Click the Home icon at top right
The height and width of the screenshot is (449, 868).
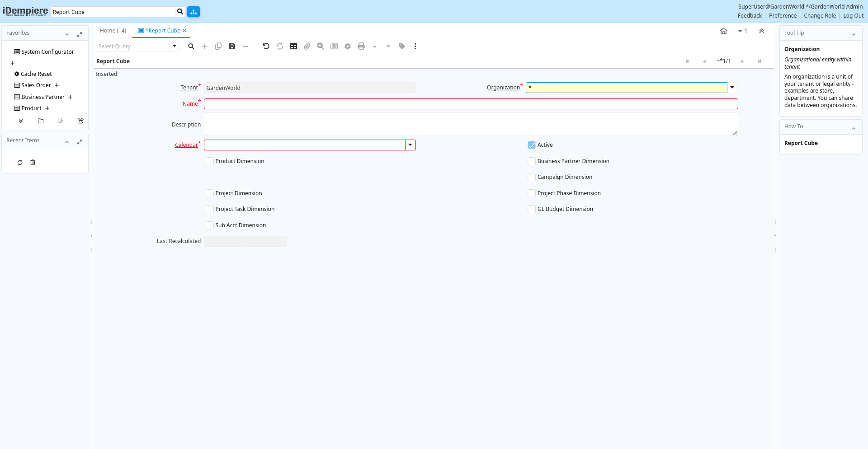723,31
